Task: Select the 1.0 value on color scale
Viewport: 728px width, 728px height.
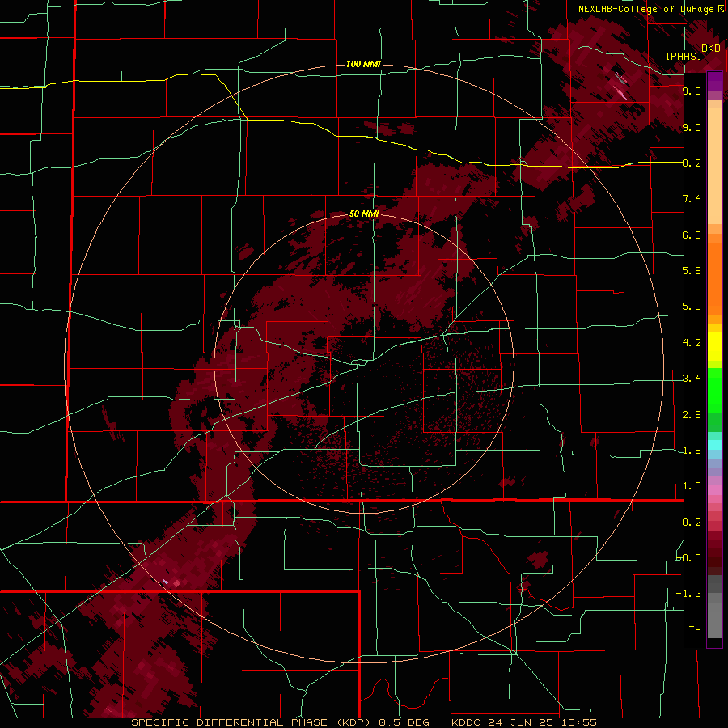Action: pyautogui.click(x=692, y=486)
